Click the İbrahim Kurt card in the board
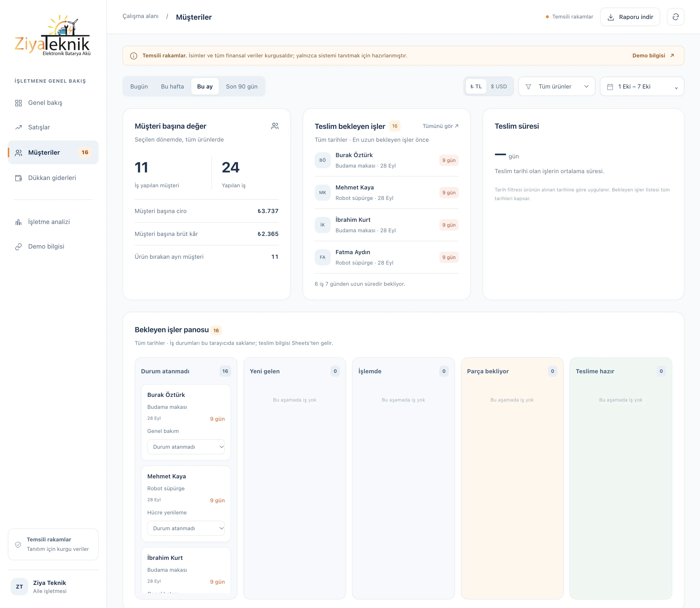Viewport: 700px width, 608px height. point(186,570)
